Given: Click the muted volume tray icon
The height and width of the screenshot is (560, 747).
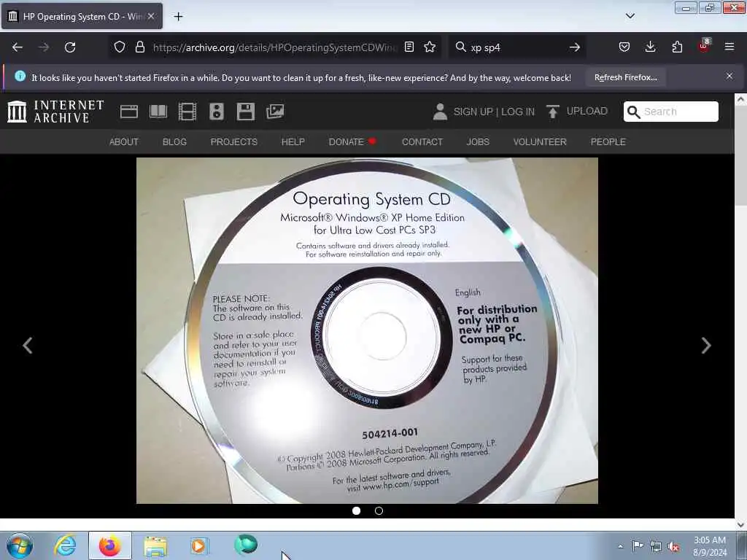Looking at the screenshot, I should click(x=673, y=547).
